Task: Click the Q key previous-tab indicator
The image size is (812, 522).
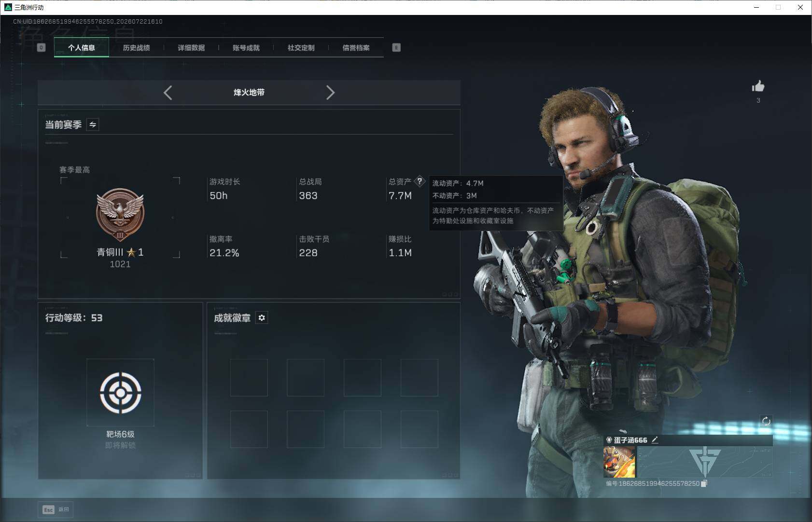Action: (41, 47)
